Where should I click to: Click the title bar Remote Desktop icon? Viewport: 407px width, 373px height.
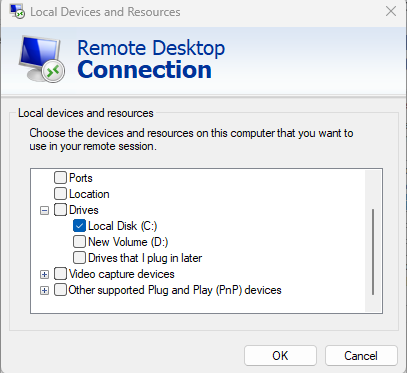point(17,11)
